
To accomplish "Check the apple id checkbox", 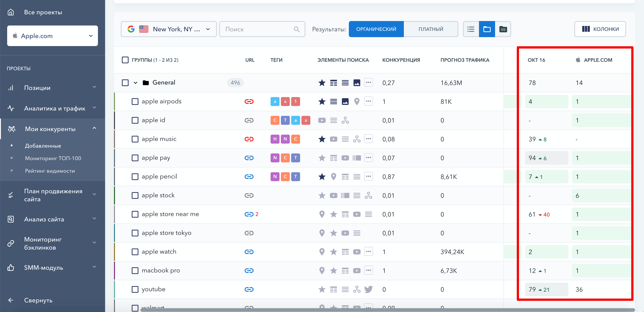I will click(x=135, y=120).
